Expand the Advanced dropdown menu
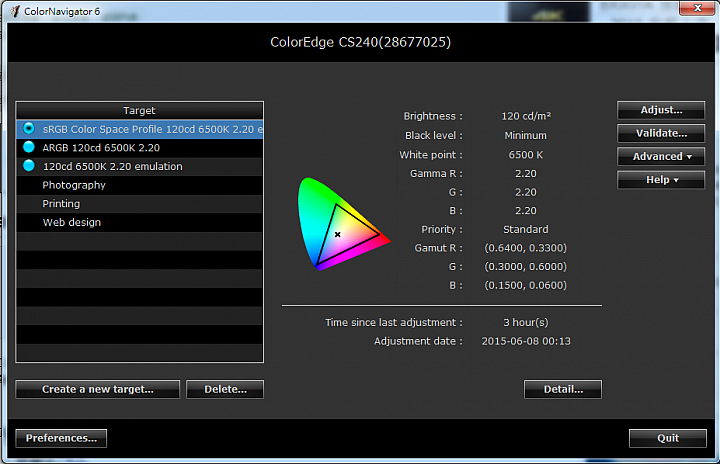720x464 pixels. point(661,157)
